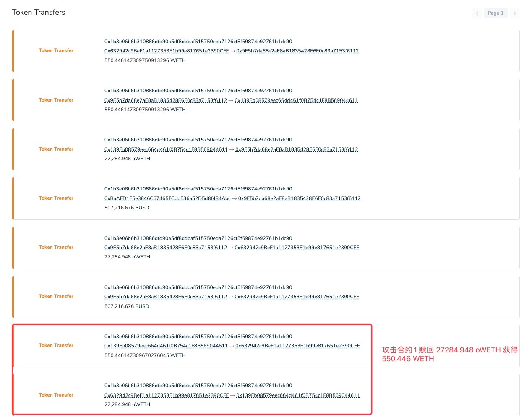The width and height of the screenshot is (532, 420).
Task: Open BUSD recipient address 0x9E5b7da68e2aE8aB1835428E6E0c83a7153f6112
Action: (x=299, y=198)
